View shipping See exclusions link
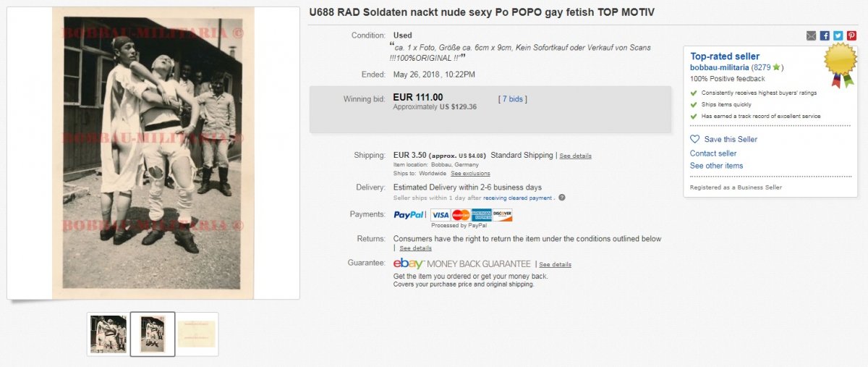This screenshot has height=367, width=868. tap(470, 174)
